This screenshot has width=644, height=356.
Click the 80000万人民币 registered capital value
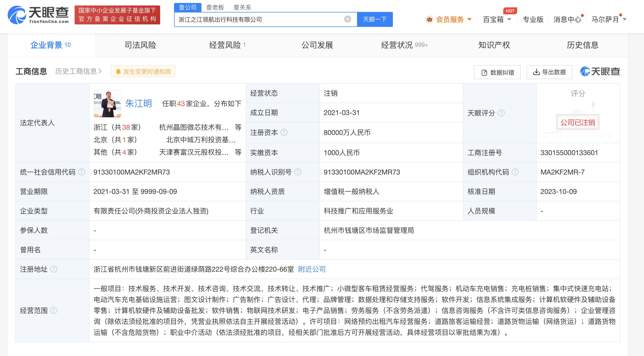(x=347, y=132)
